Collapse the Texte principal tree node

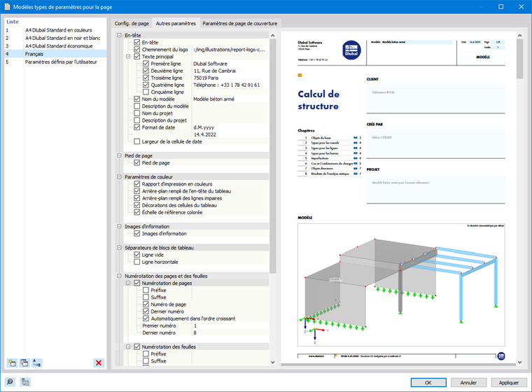tap(128, 57)
